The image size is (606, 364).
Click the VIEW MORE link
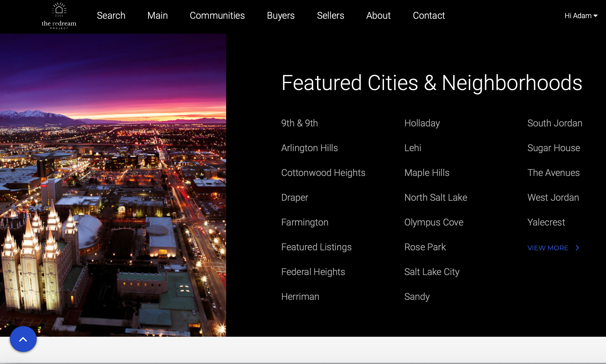pos(548,248)
